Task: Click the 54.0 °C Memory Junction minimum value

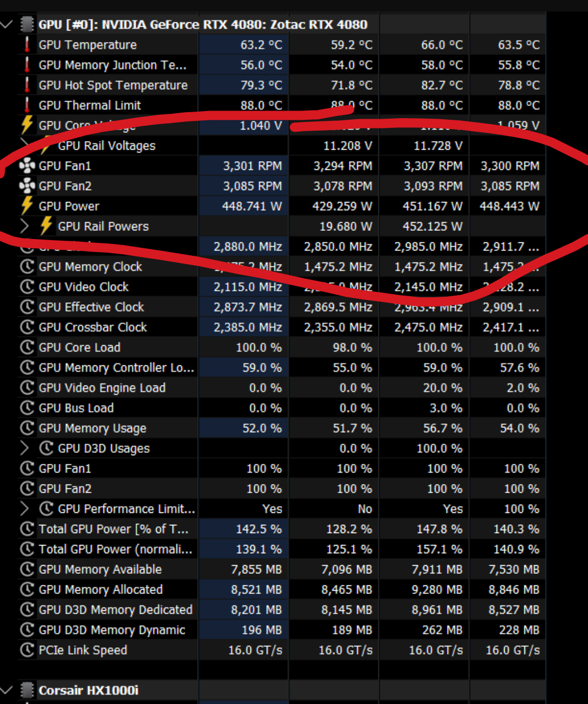Action: click(352, 65)
